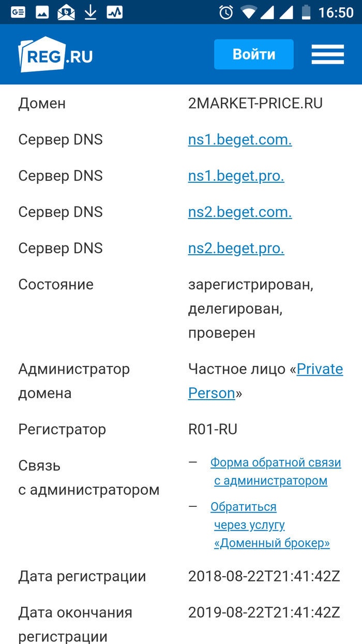Screen dimensions: 362x644
Task: Follow the ns2.beget.pro. link
Action: point(236,248)
